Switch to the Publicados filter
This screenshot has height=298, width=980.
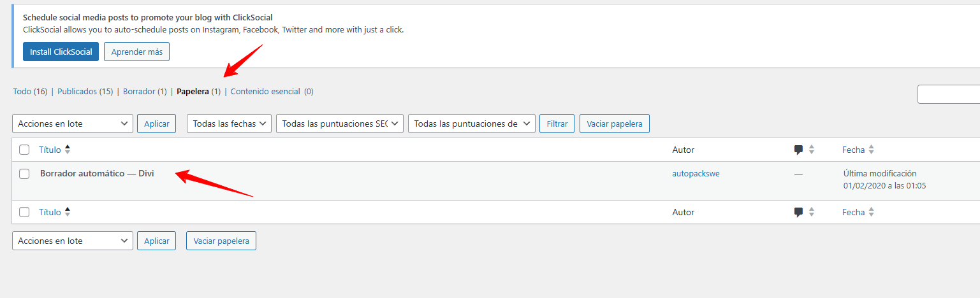[78, 92]
